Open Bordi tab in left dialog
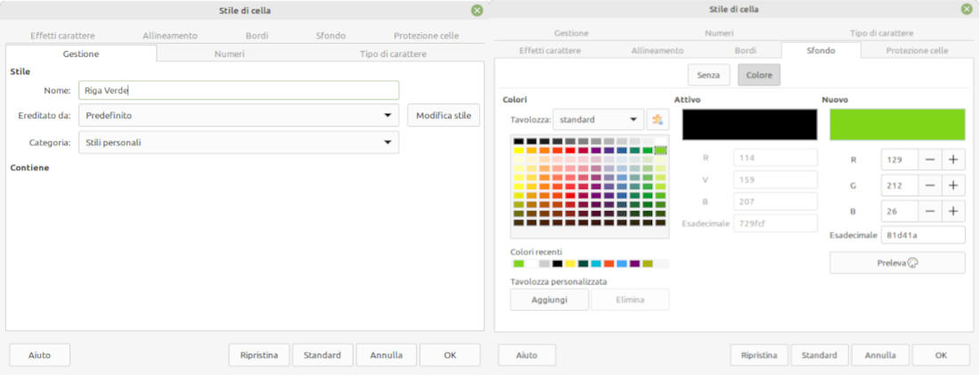 257,36
